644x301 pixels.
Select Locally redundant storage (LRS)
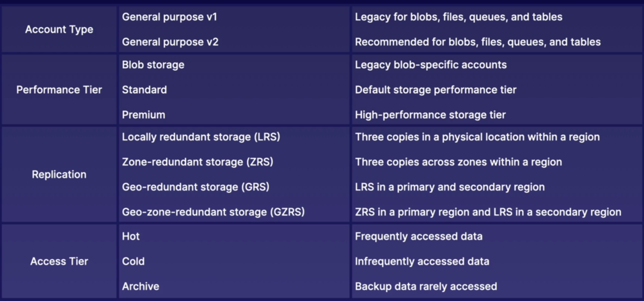click(x=201, y=137)
